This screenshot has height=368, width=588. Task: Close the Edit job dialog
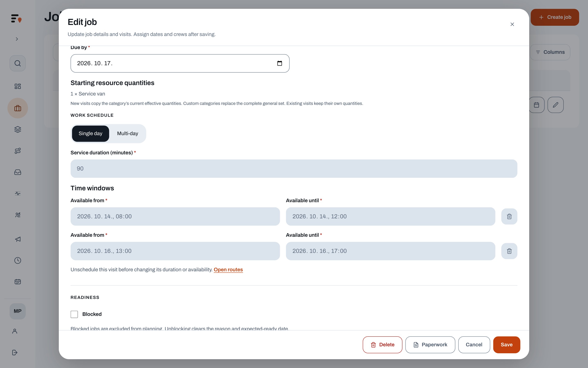point(512,24)
